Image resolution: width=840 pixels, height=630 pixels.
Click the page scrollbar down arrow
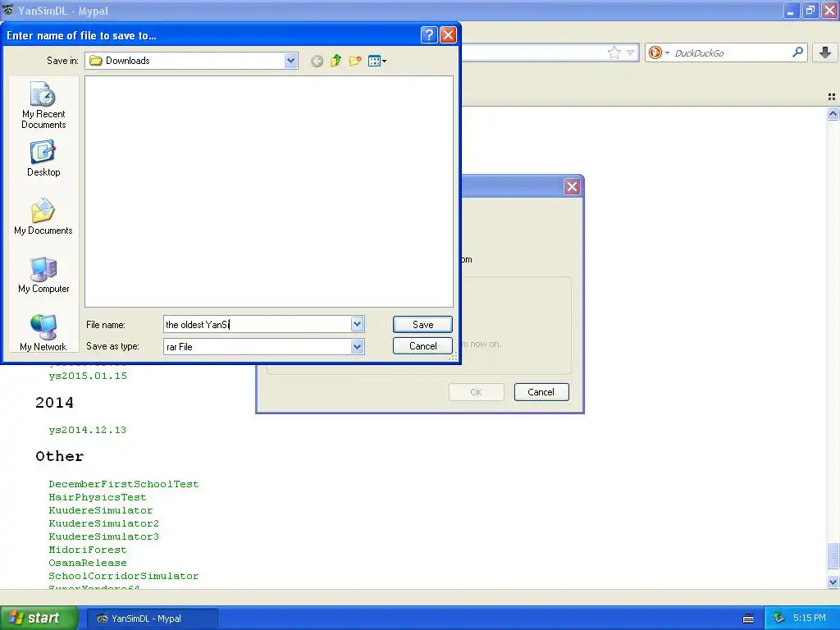[x=833, y=582]
